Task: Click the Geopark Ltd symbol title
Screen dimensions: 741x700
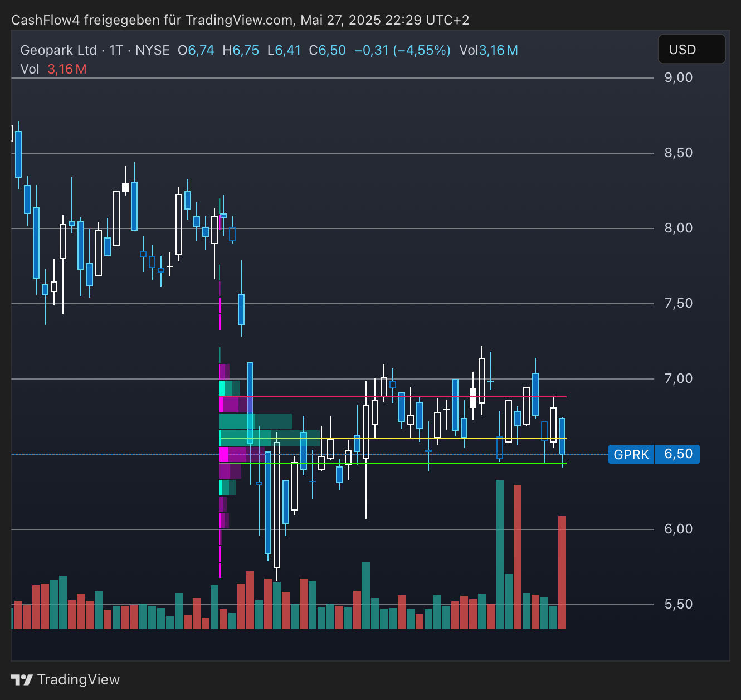Action: coord(58,50)
